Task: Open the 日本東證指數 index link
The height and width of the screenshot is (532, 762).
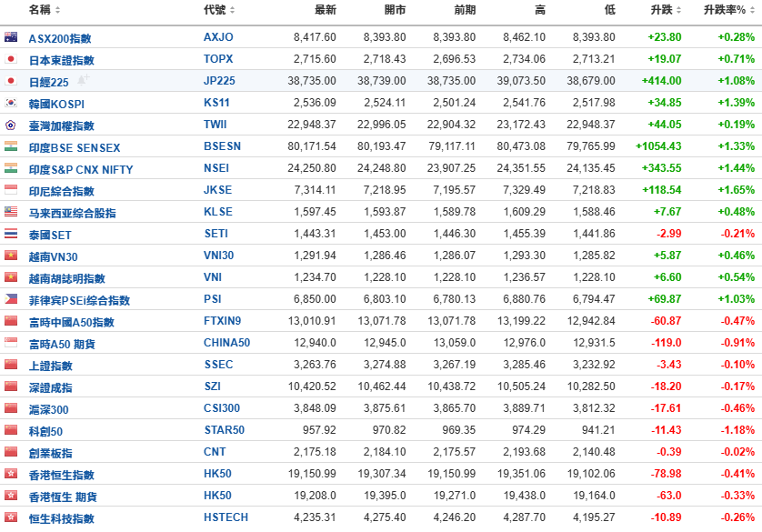Action: (61, 60)
